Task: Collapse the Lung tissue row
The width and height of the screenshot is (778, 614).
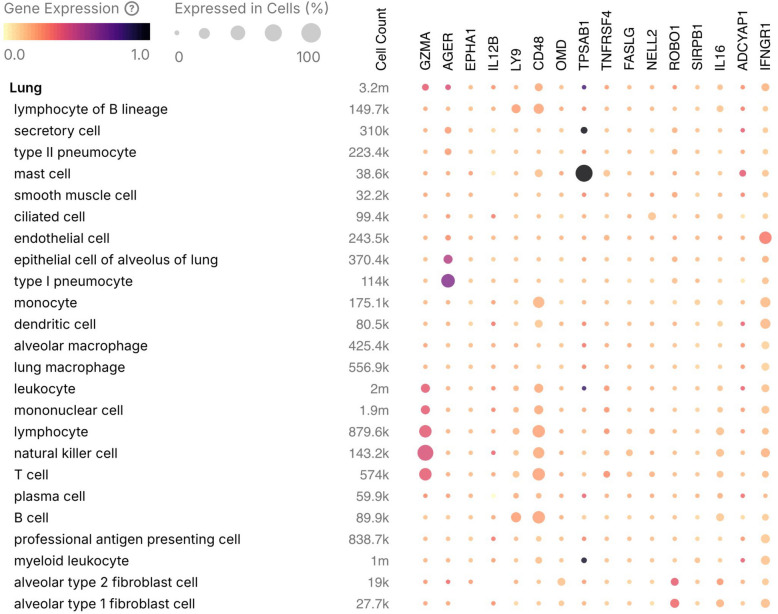Action: click(x=25, y=87)
